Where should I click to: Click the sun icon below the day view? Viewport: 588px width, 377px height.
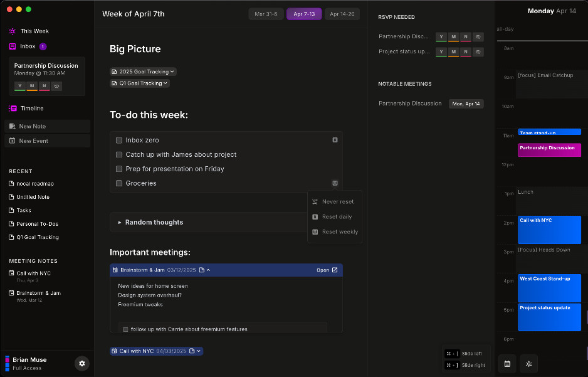tap(528, 364)
